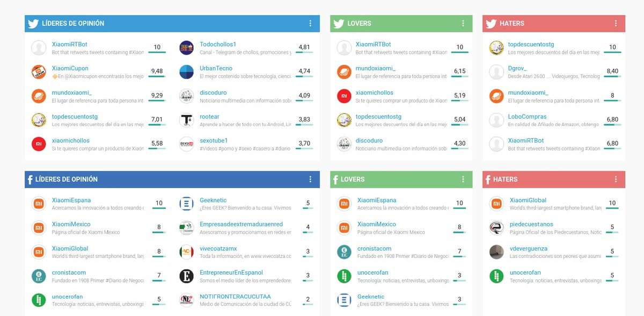Click the score bar under XiaomiRTBot's rating of 10

tap(157, 53)
